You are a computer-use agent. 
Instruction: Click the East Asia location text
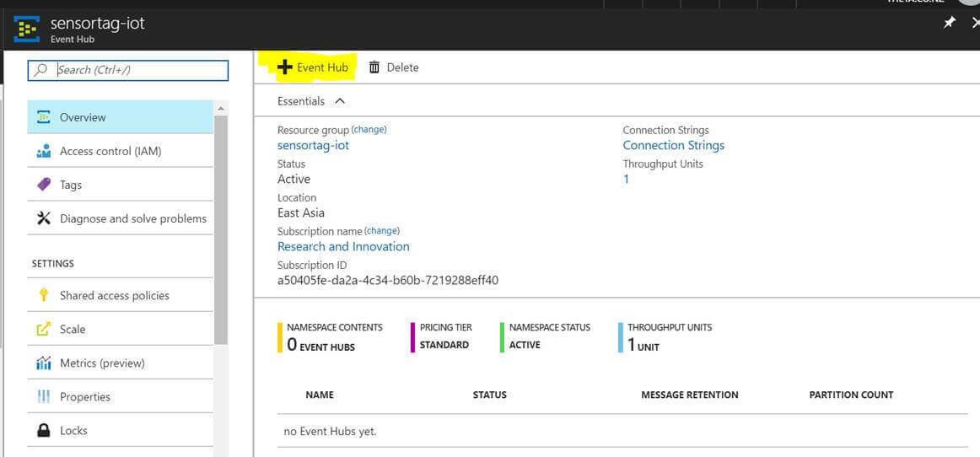tap(300, 212)
